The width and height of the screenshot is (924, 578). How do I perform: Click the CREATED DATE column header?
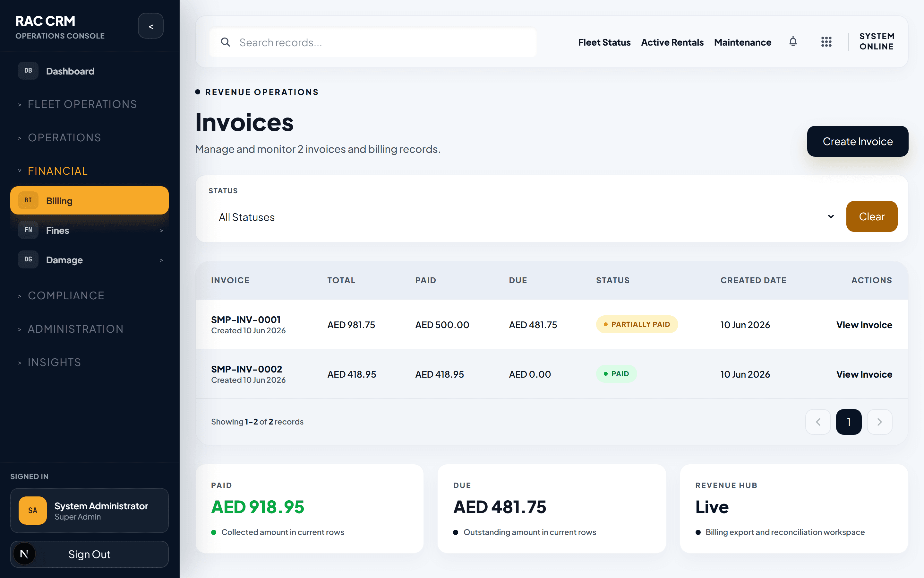pyautogui.click(x=753, y=280)
